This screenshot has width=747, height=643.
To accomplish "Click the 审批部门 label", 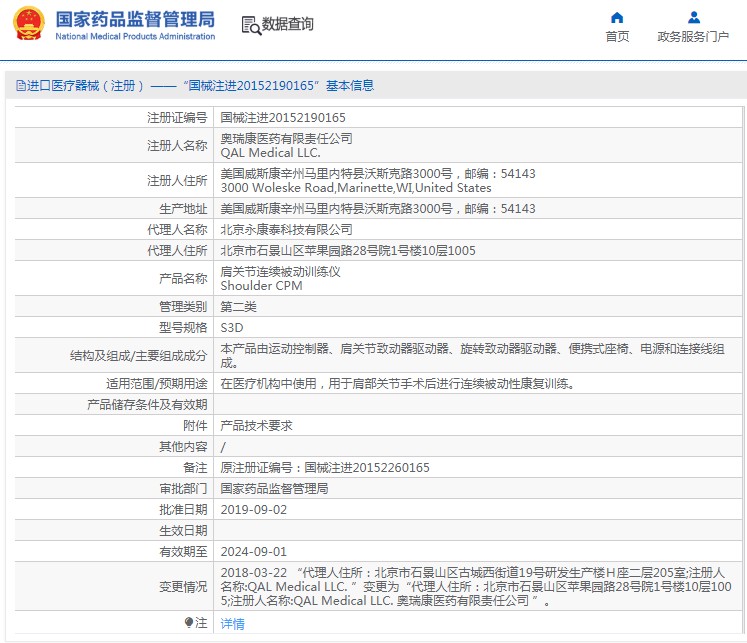I will point(183,489).
